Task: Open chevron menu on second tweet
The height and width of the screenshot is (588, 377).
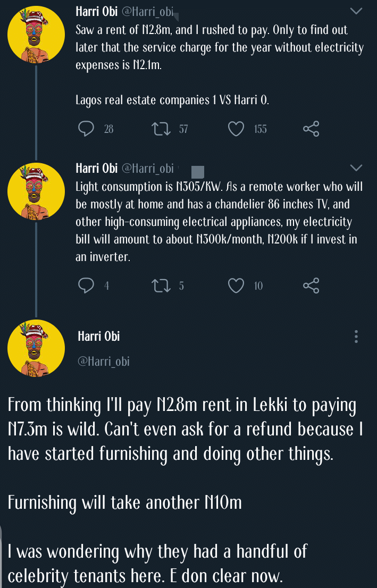Action: tap(356, 168)
